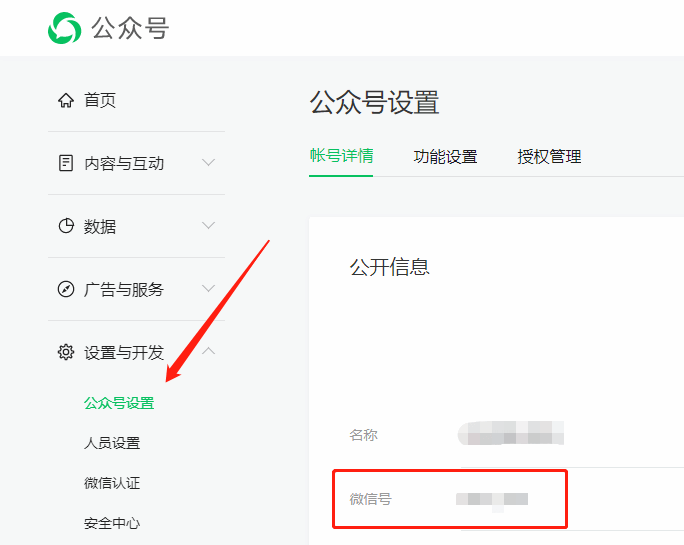
Task: Click the document icon beside 内容与互动
Action: click(66, 163)
